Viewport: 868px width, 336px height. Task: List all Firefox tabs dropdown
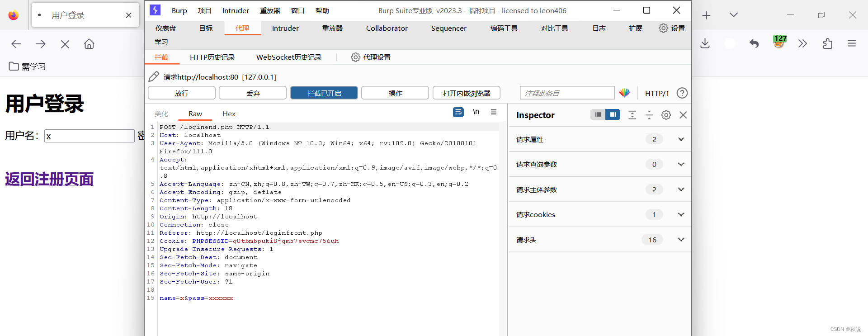[x=734, y=15]
